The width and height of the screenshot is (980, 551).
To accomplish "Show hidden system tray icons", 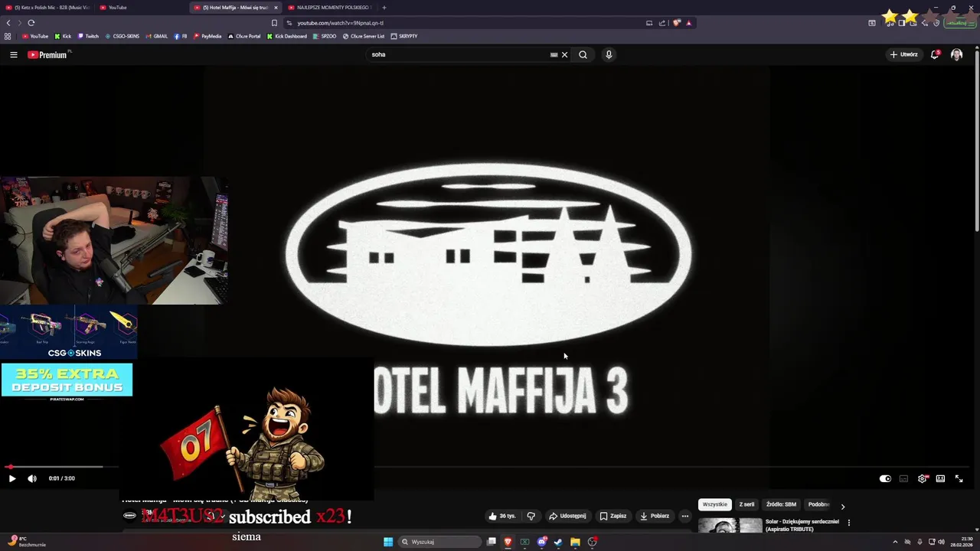I will (895, 542).
